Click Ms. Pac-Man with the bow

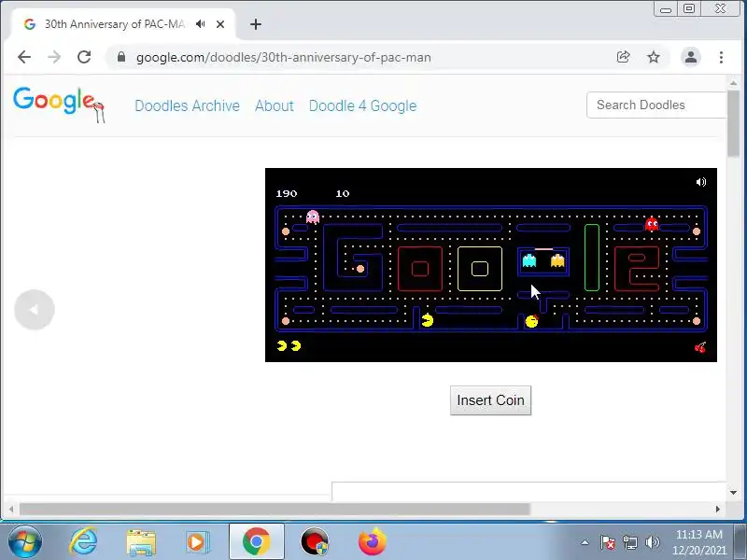coord(531,321)
